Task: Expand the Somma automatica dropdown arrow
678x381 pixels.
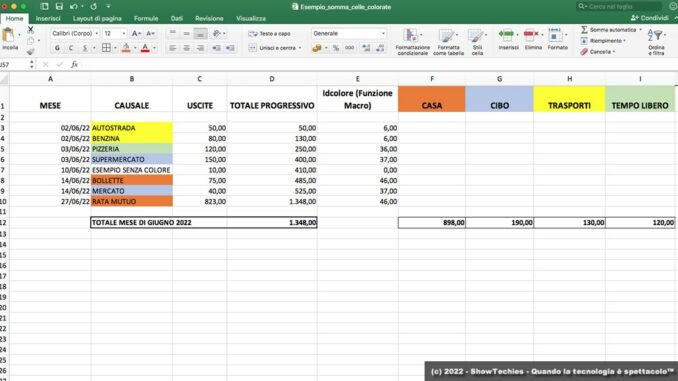Action: (640, 30)
